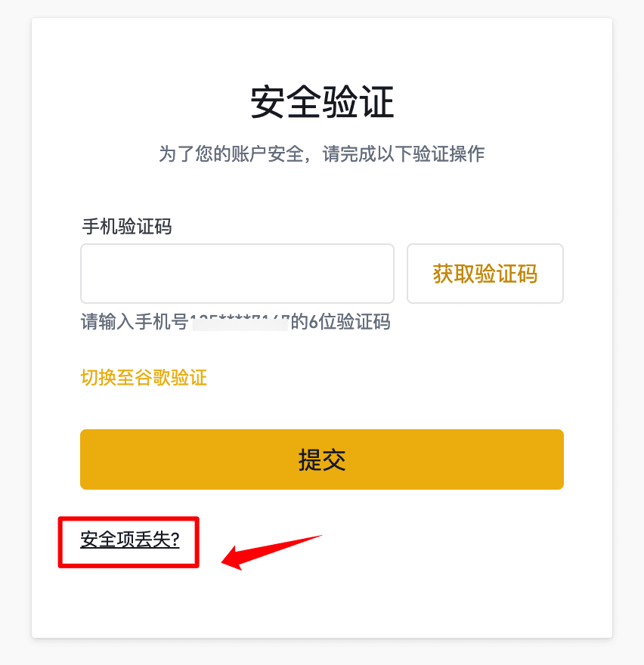
Task: Submit the verification form with 提交
Action: [322, 459]
